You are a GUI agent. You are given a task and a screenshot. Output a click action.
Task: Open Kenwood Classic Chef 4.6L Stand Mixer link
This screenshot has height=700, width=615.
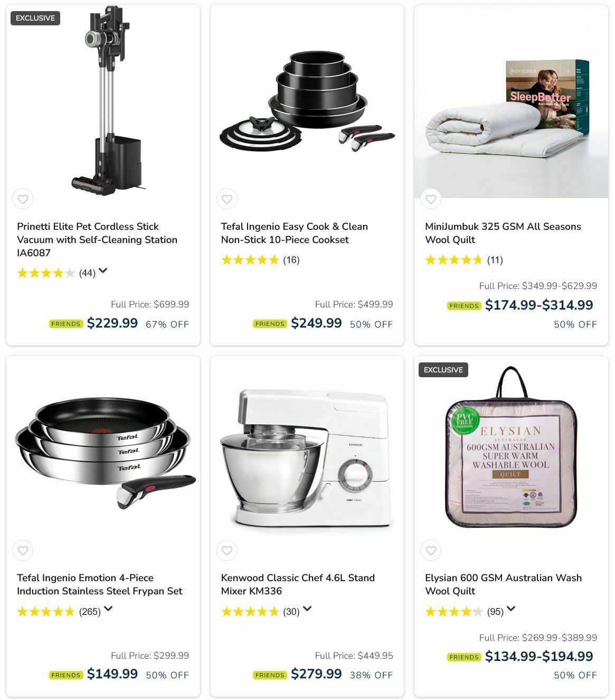coord(298,584)
